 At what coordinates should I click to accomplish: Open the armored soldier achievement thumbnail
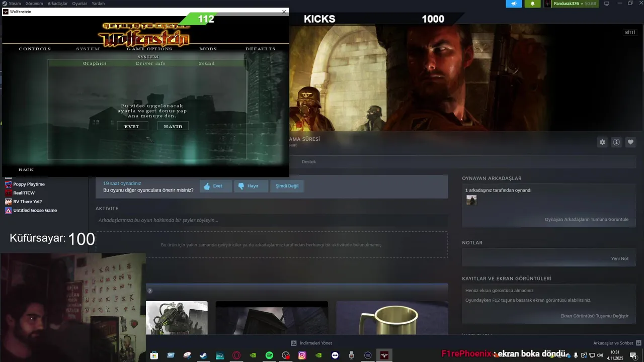click(177, 318)
